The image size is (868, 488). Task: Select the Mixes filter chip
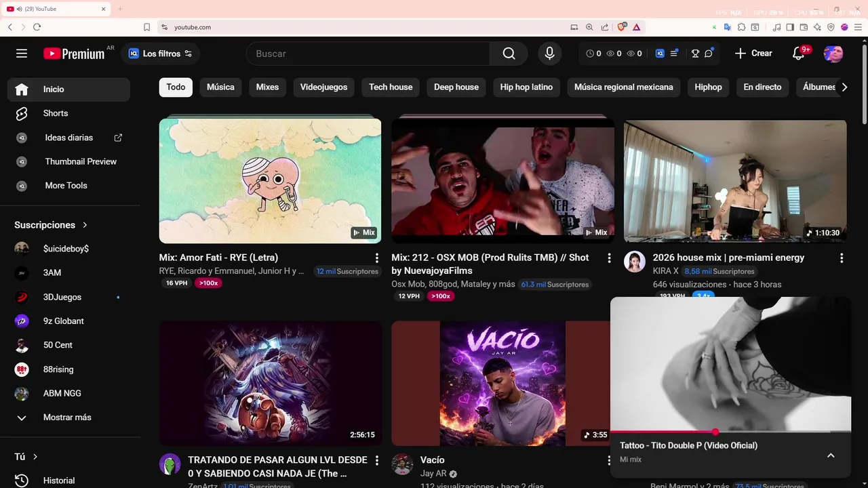pyautogui.click(x=267, y=87)
